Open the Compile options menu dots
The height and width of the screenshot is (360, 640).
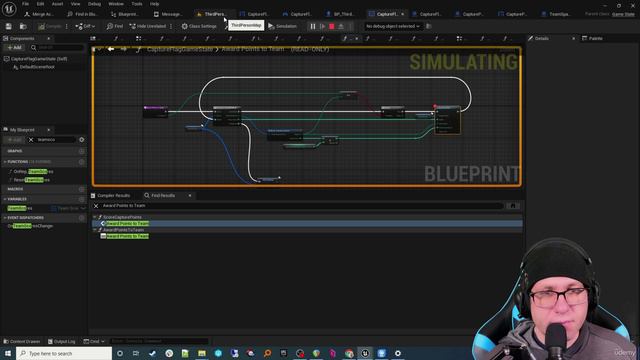click(67, 26)
